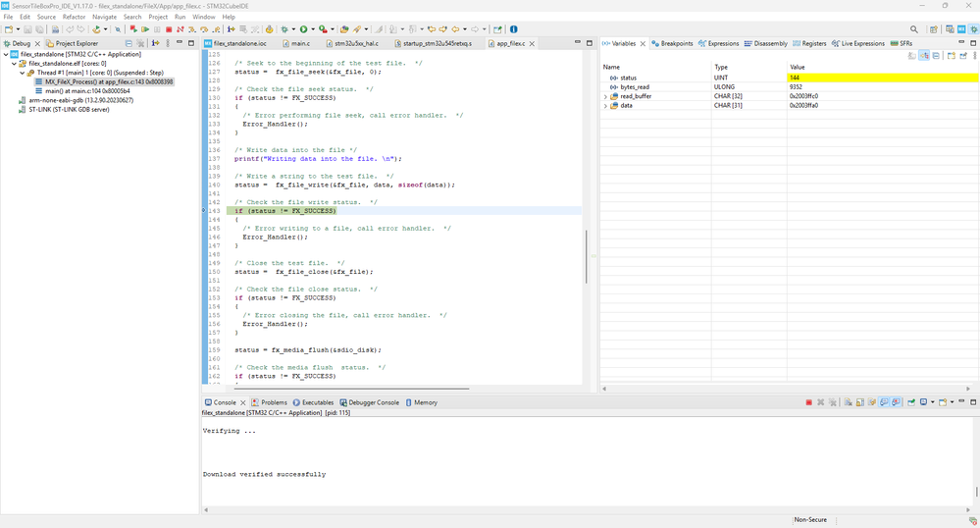The image size is (980, 528).
Task: Click Remove All Terminated Launches in Console
Action: tap(833, 402)
